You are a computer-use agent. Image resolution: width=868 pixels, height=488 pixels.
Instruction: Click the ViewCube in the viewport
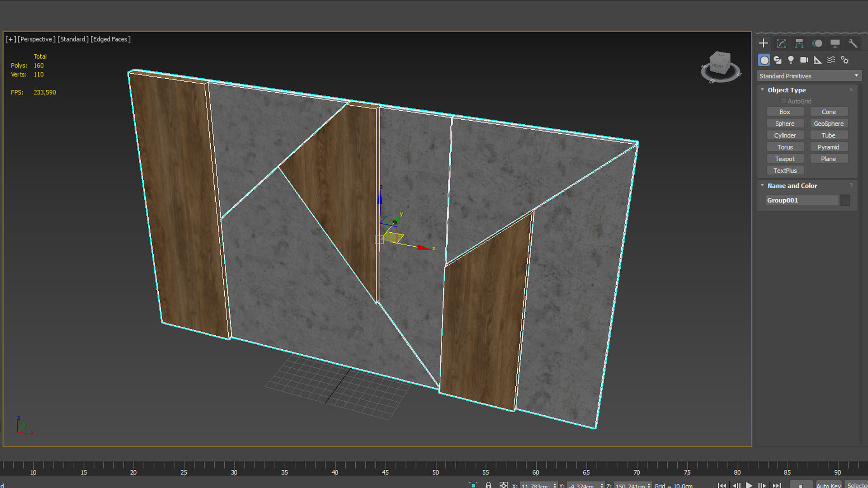(720, 63)
